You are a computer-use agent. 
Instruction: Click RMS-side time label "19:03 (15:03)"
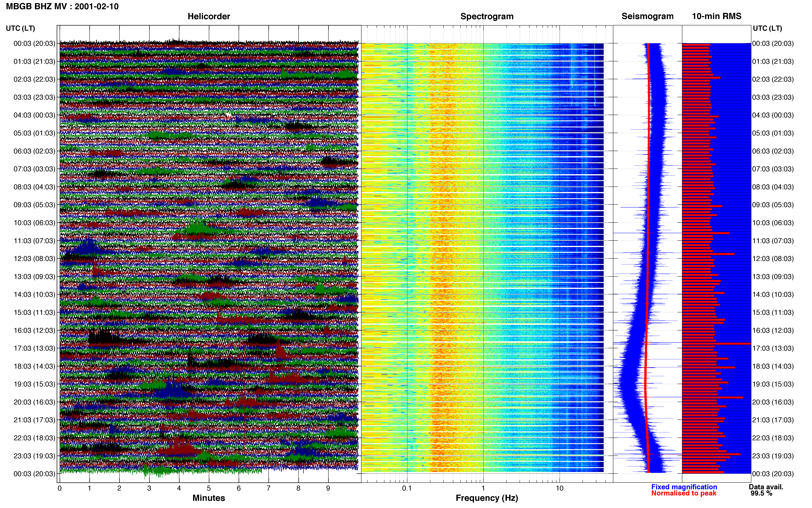click(x=773, y=384)
